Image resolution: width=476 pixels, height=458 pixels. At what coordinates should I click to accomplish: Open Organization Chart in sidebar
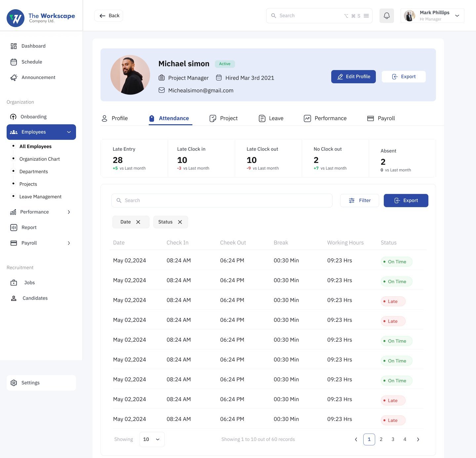pos(40,159)
